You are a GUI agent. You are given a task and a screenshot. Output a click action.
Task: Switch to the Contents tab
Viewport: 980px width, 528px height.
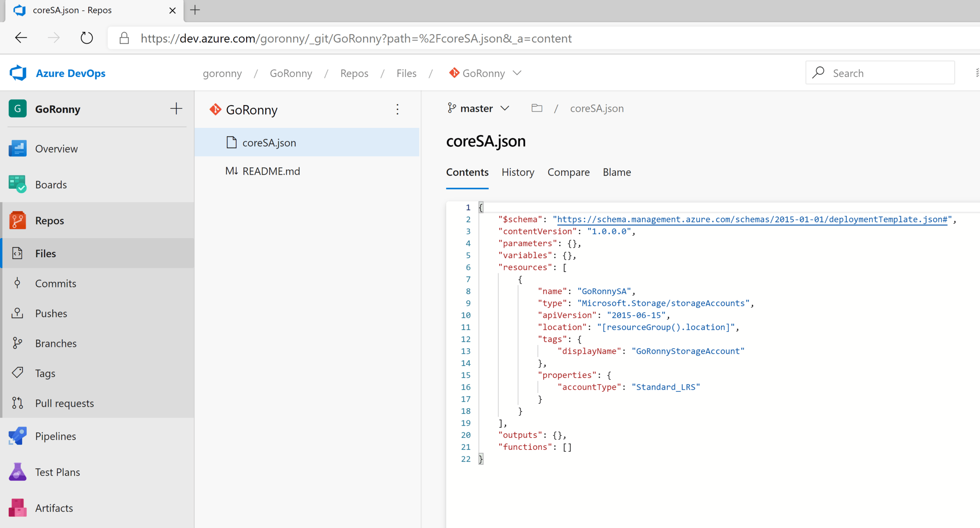point(467,172)
